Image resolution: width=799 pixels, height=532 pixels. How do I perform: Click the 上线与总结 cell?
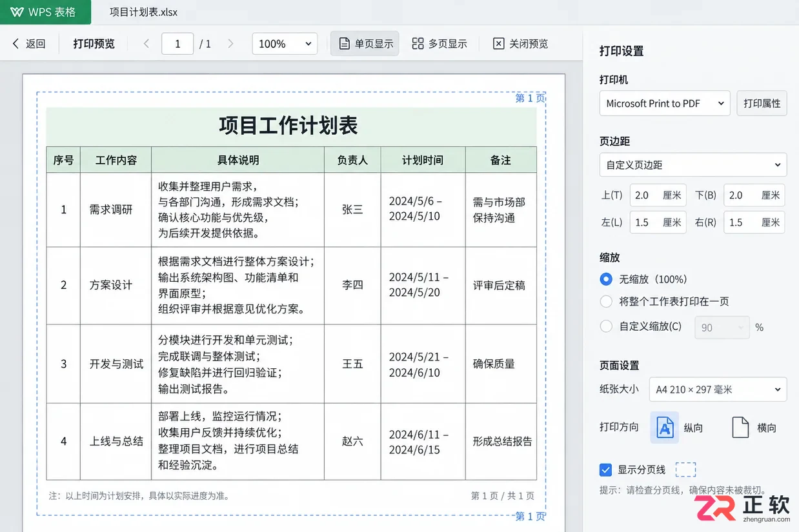(x=116, y=441)
